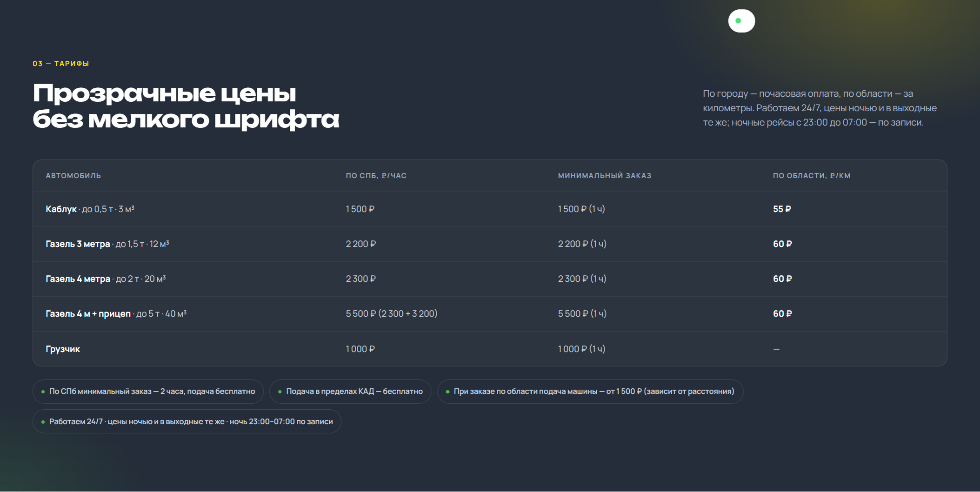
Task: Click Каблук regional rate "55 ₽"
Action: click(x=782, y=209)
